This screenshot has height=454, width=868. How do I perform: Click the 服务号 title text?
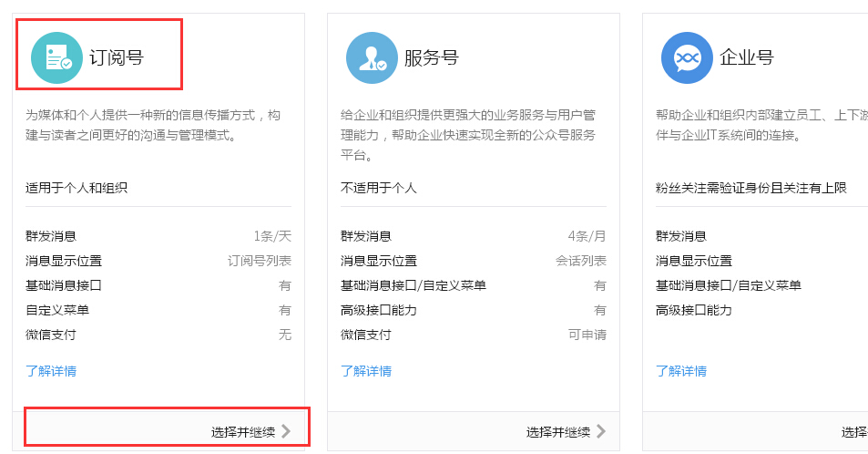[432, 57]
